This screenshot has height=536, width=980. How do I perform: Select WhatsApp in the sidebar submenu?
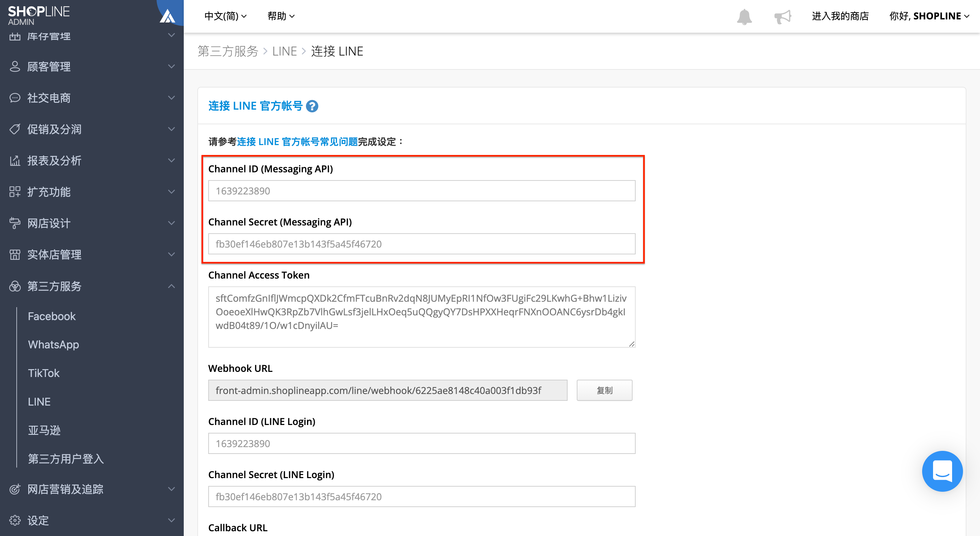click(x=54, y=345)
